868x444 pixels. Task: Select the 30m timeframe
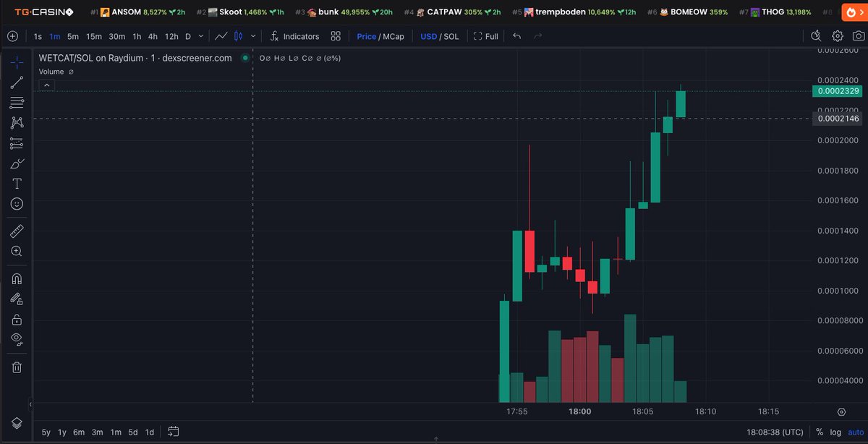coord(116,36)
